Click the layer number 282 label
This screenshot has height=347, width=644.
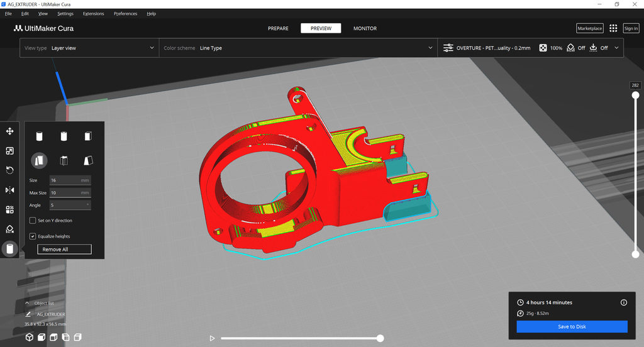pyautogui.click(x=635, y=85)
